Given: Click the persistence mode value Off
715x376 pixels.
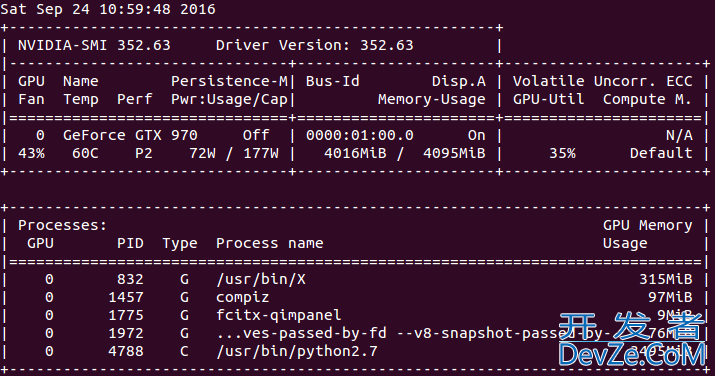Looking at the screenshot, I should 256,135.
